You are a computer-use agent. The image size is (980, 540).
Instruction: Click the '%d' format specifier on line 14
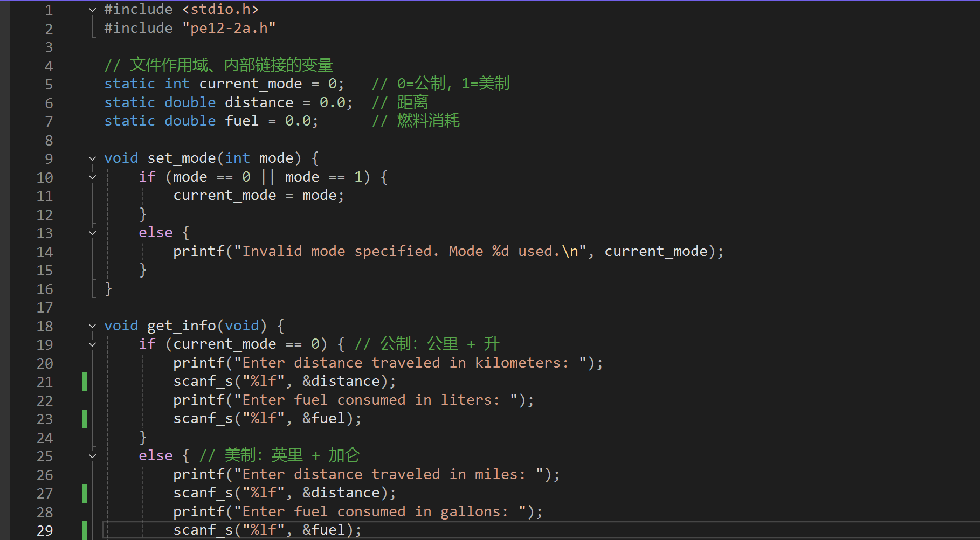coord(501,252)
